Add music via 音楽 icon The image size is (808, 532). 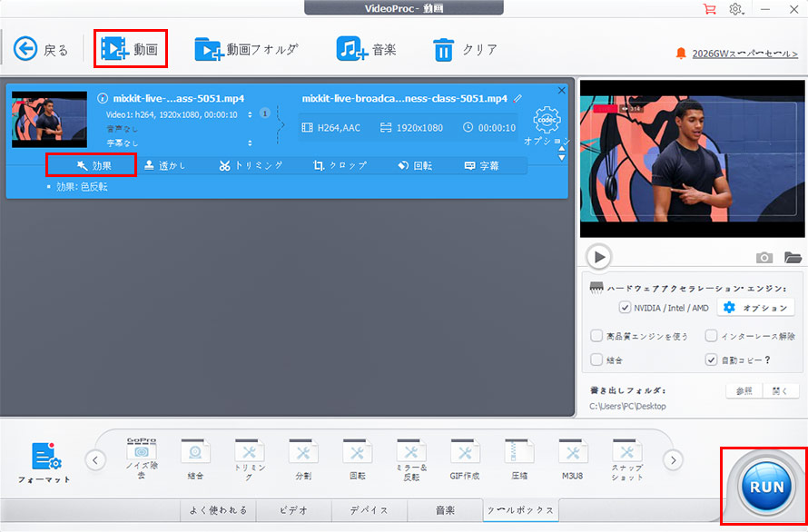[x=367, y=50]
